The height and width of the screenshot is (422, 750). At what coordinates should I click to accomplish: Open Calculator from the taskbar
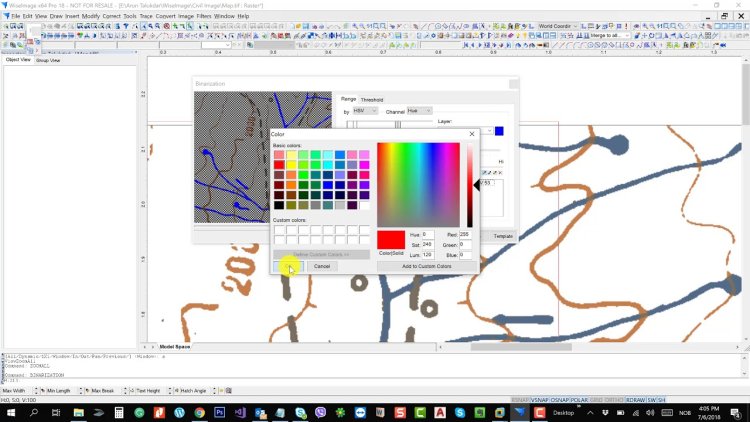coord(119,412)
